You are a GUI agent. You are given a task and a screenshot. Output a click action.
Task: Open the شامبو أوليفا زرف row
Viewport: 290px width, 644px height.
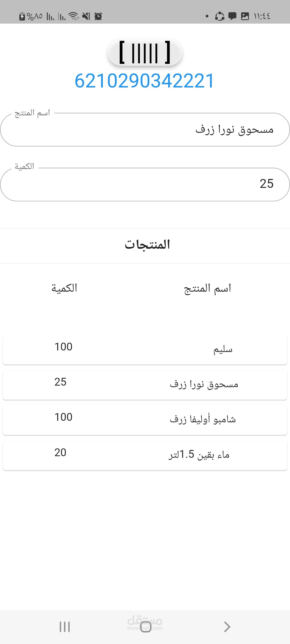[145, 420]
